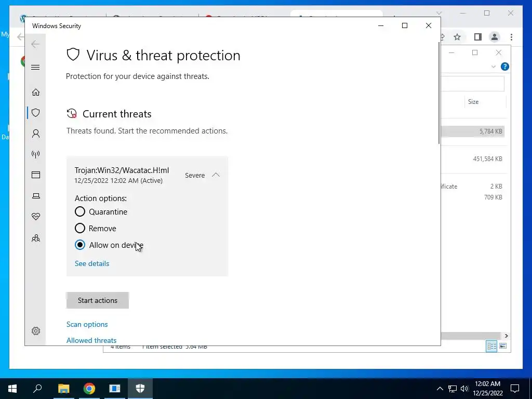Open Chrome side panel icon
This screenshot has width=532, height=399.
[478, 37]
